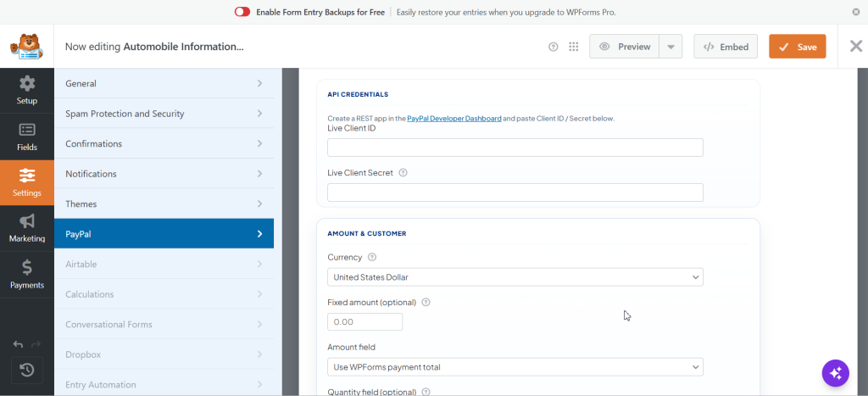Click the redo arrow icon
This screenshot has height=396, width=868.
pos(36,344)
